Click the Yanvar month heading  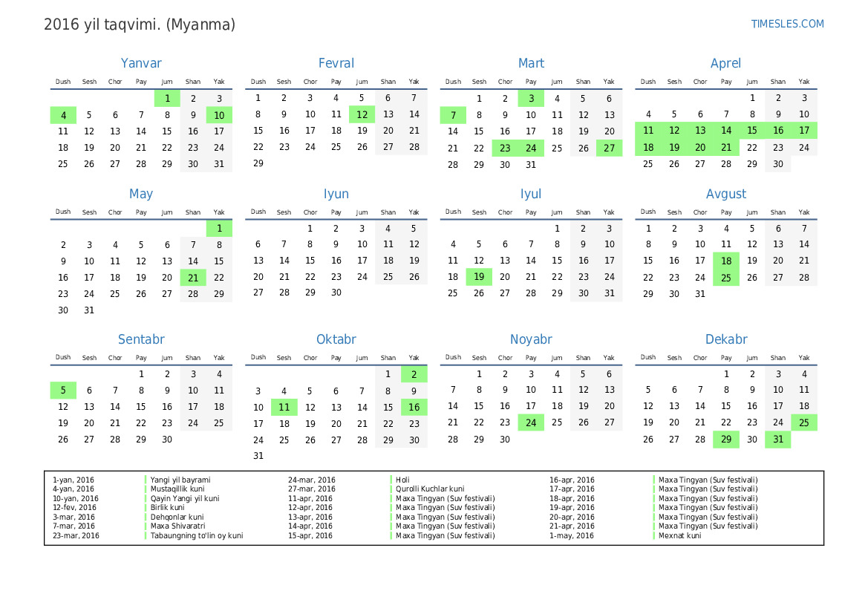[141, 64]
